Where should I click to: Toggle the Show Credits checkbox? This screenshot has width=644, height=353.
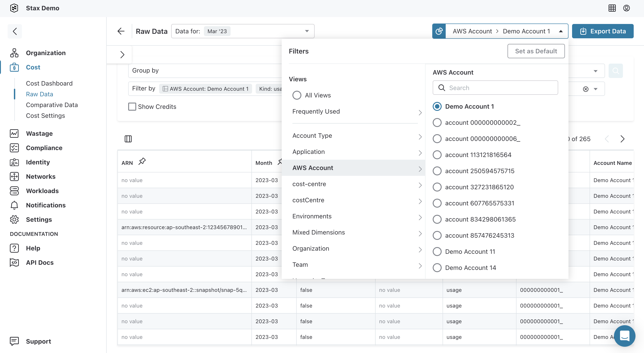(x=132, y=107)
